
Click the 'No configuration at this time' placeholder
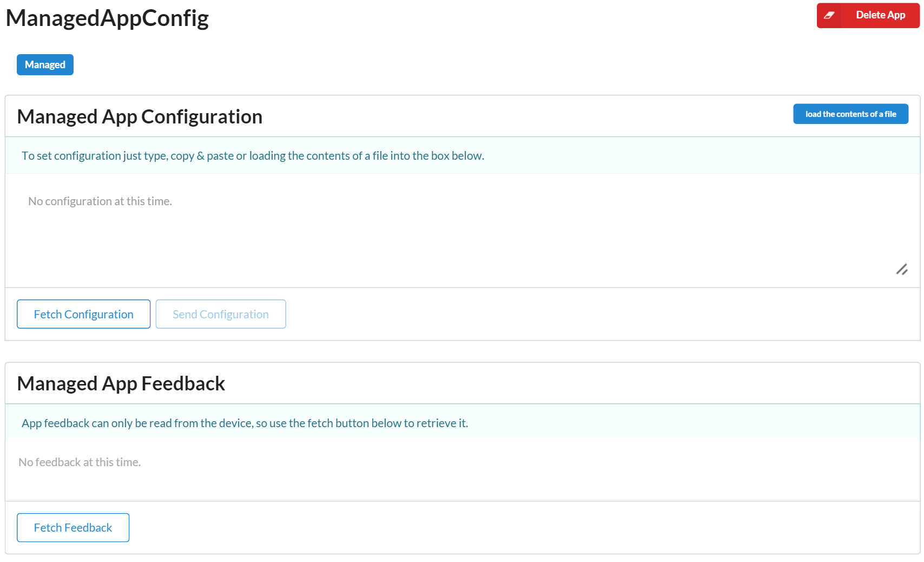click(100, 201)
